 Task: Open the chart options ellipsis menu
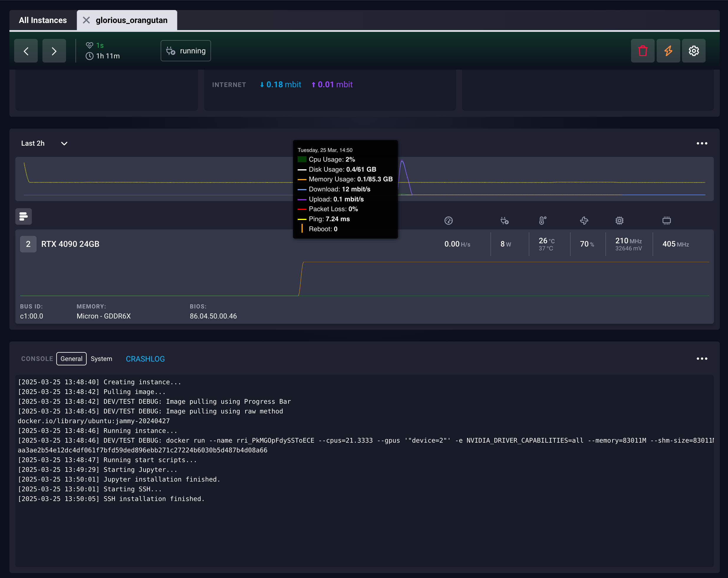point(702,143)
